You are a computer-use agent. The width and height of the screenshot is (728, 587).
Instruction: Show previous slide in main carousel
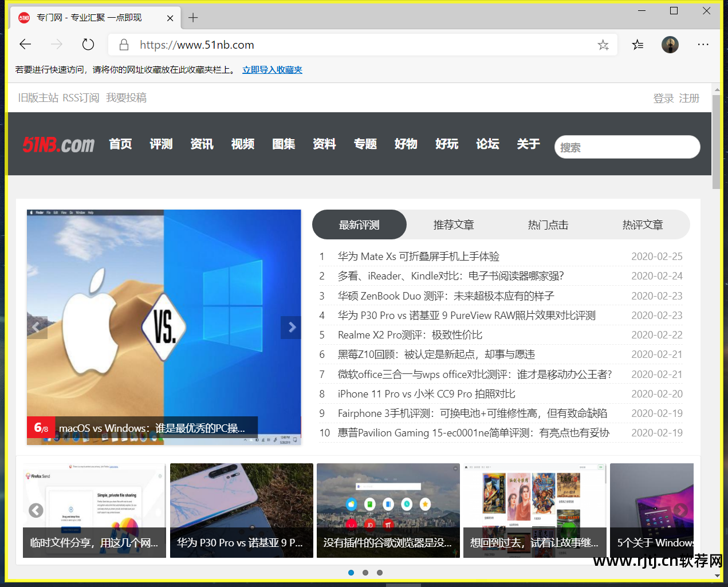[37, 328]
